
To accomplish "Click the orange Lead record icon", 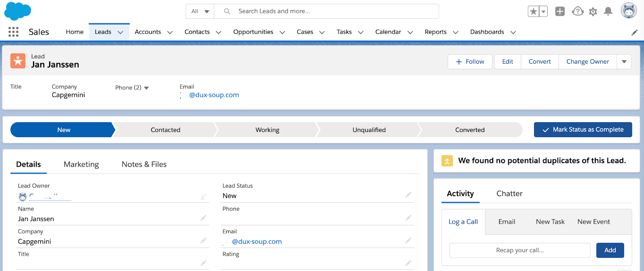I will click(18, 61).
